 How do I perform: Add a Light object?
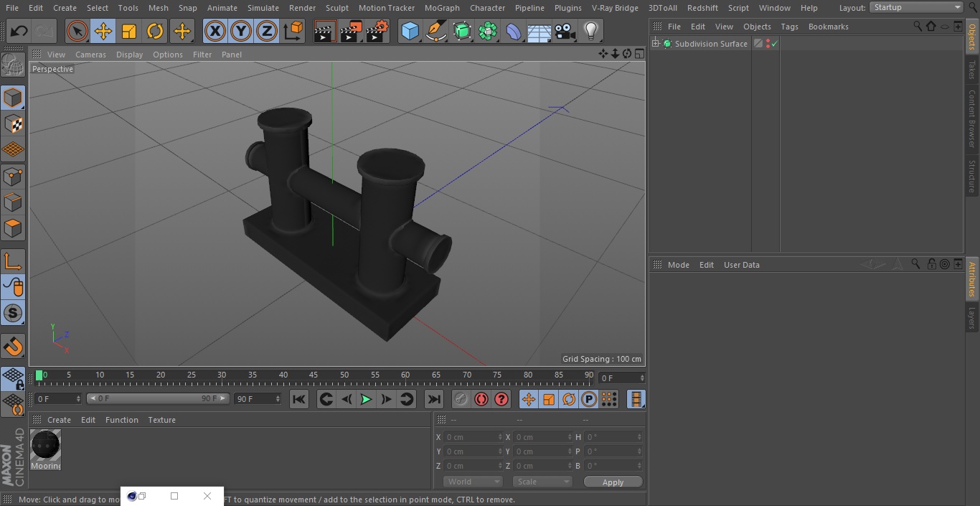[x=591, y=32]
